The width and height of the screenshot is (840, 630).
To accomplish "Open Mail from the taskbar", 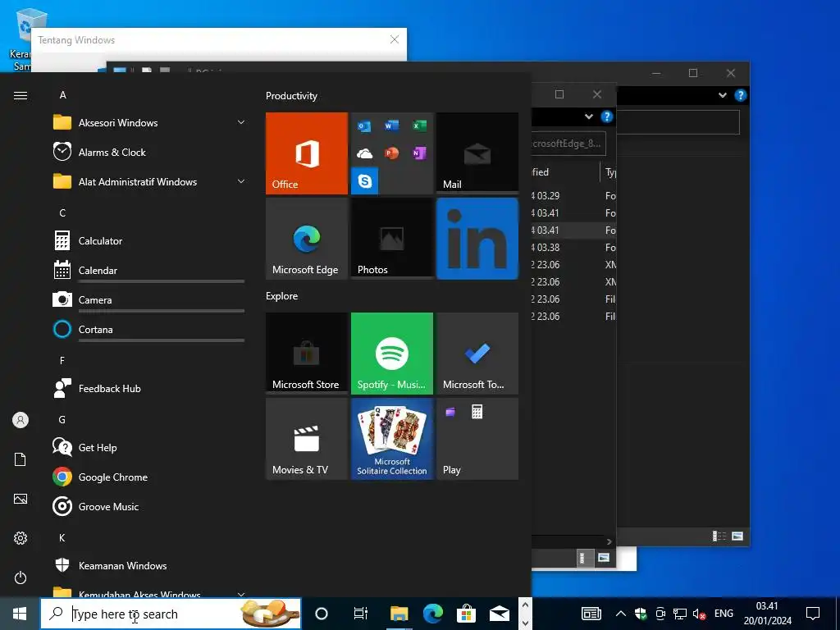I will (x=500, y=614).
